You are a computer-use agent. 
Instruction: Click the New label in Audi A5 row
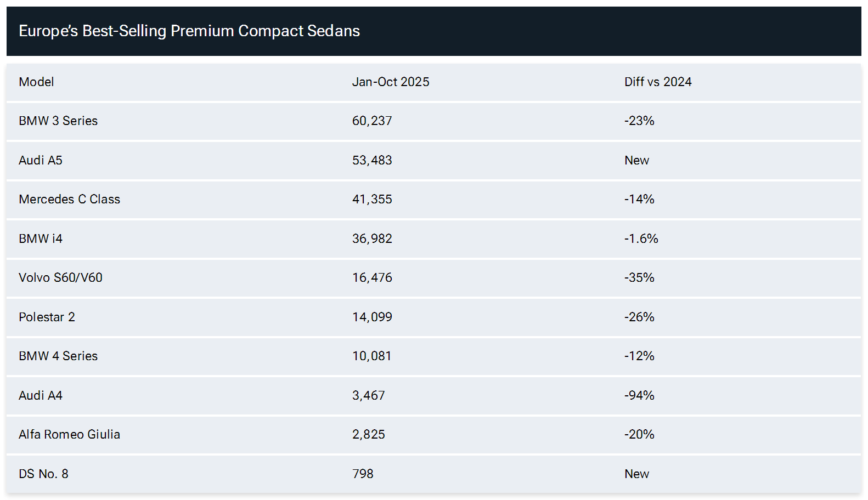(636, 161)
